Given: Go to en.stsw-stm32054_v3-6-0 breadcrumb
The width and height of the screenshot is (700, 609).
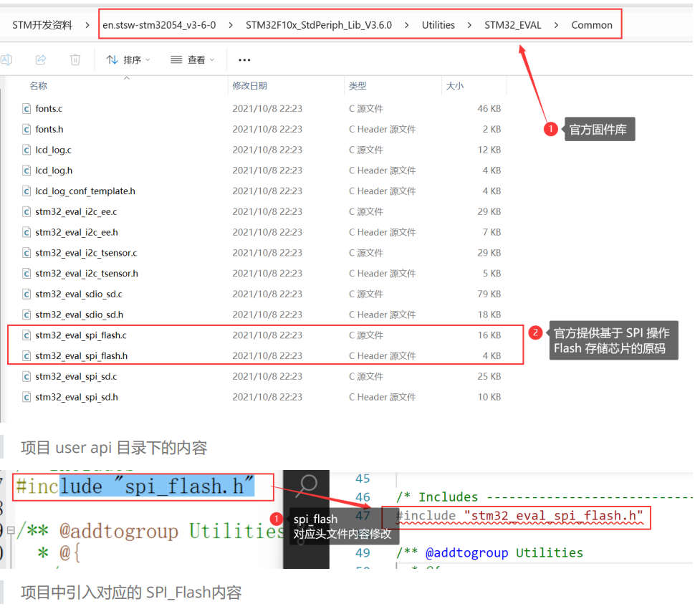Looking at the screenshot, I should (x=159, y=25).
